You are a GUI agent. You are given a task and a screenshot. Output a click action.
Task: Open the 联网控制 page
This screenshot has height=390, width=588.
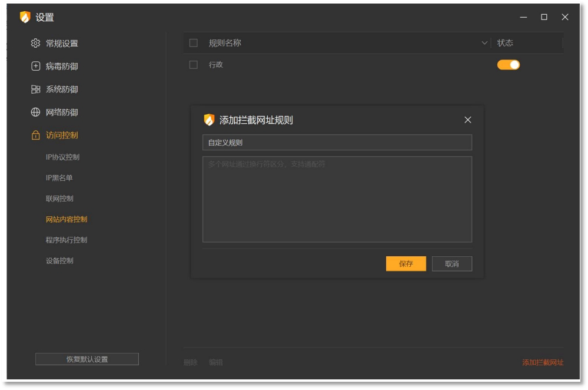pos(59,199)
